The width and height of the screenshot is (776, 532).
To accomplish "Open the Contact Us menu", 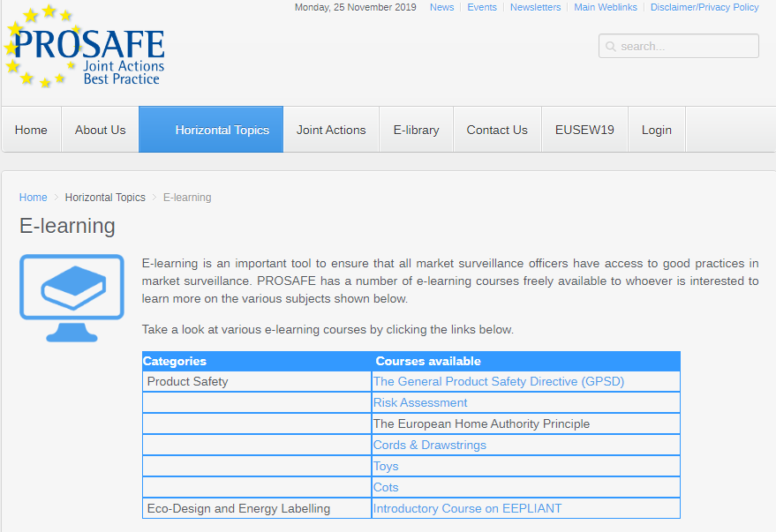I will (497, 130).
